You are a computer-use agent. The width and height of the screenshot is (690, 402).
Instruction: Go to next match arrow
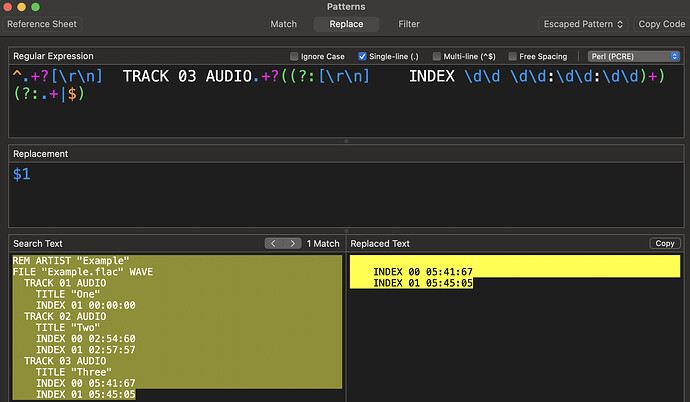(292, 244)
